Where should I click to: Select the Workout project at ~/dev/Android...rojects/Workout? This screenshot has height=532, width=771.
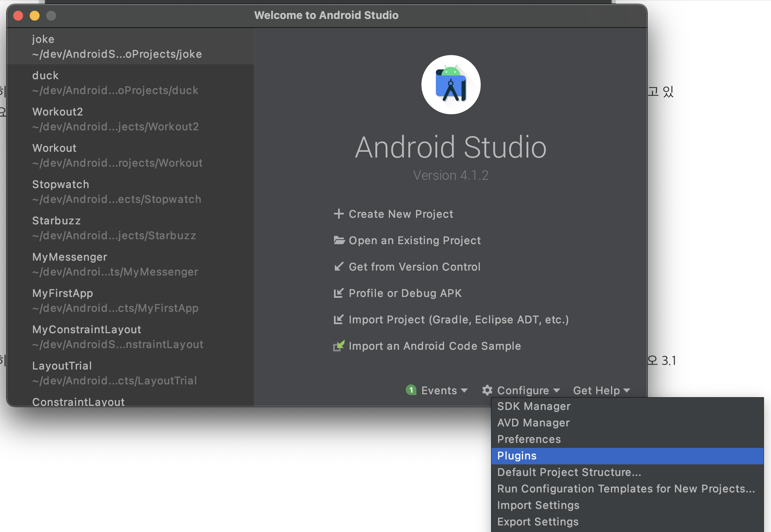click(x=130, y=155)
